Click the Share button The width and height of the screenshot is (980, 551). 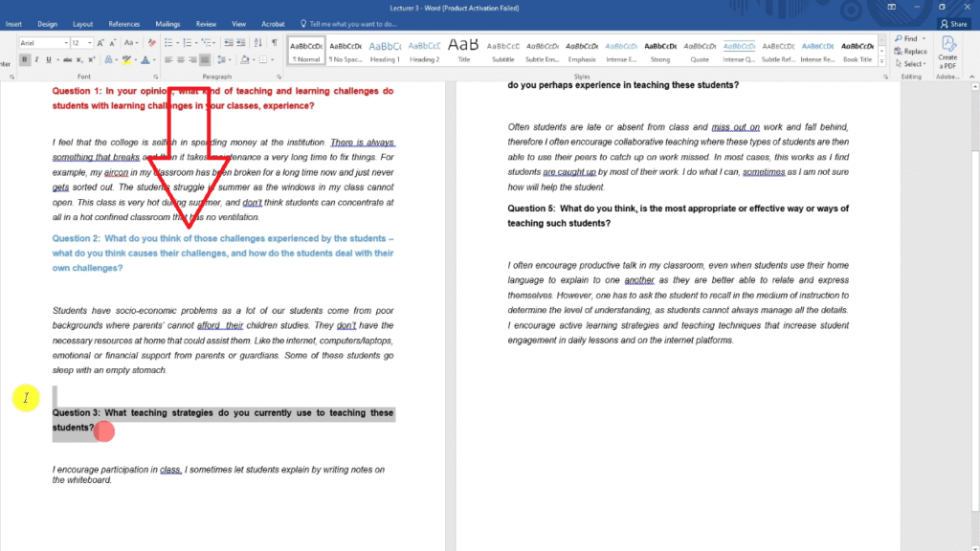[x=952, y=23]
